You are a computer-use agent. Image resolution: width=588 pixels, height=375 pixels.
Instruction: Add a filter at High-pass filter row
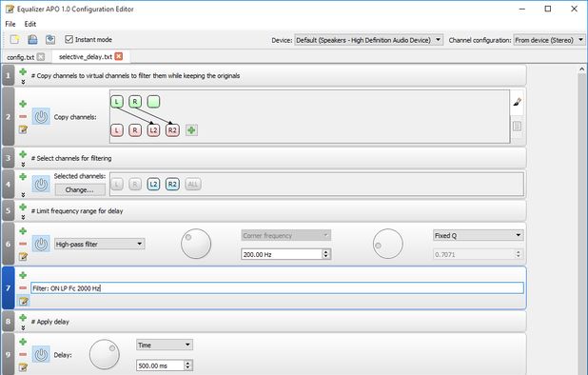[x=23, y=231]
